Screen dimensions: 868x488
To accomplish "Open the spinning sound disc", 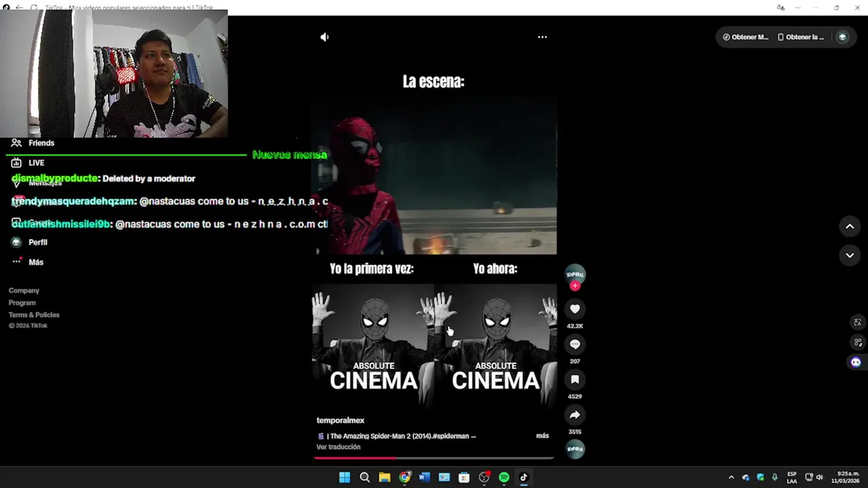I will click(x=575, y=449).
